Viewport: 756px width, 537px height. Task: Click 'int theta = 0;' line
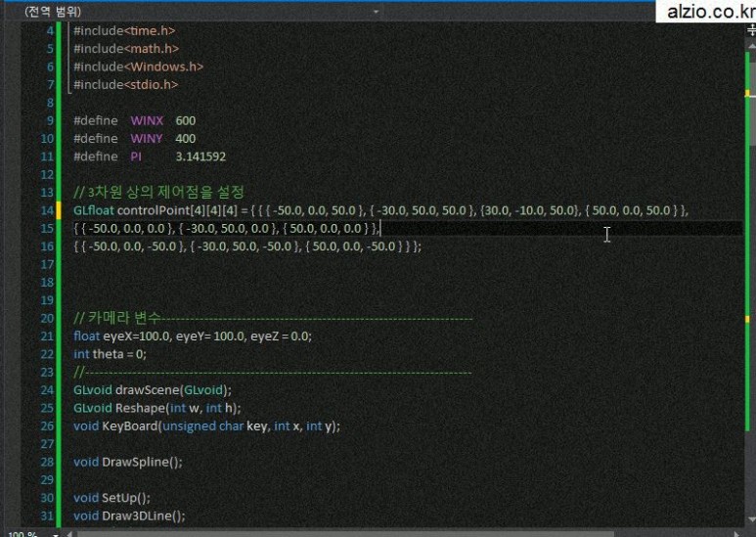pos(110,354)
